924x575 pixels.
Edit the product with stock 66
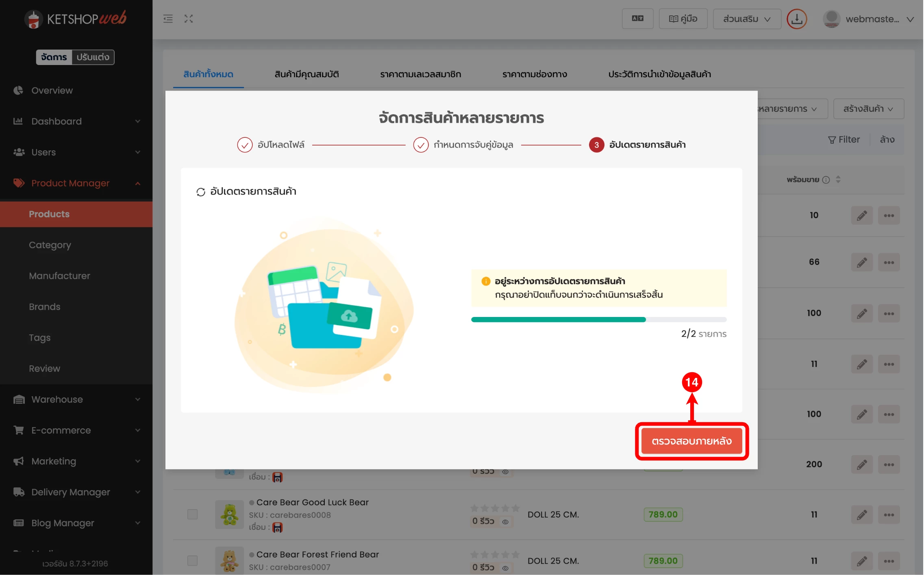(x=862, y=262)
